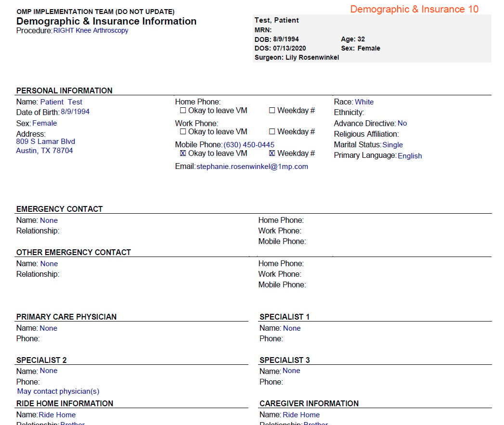Screen dimensions: 504x425
Task: Click 'Surgeon: Lily Rosenwinkel' in header box
Action: pos(297,57)
